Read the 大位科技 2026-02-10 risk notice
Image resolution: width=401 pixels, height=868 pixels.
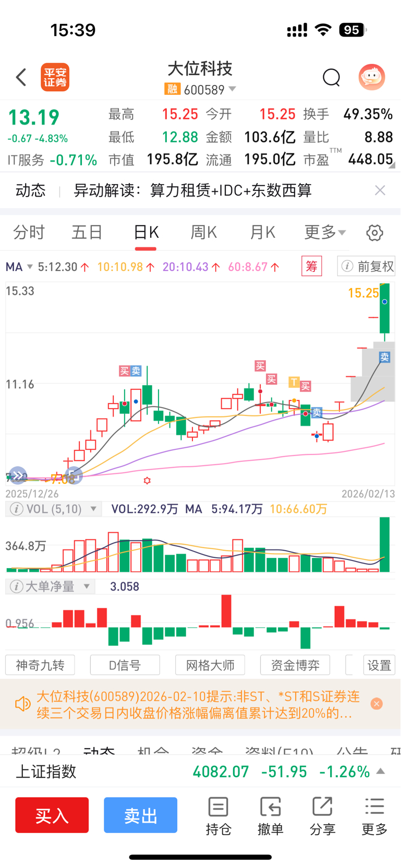pyautogui.click(x=198, y=704)
